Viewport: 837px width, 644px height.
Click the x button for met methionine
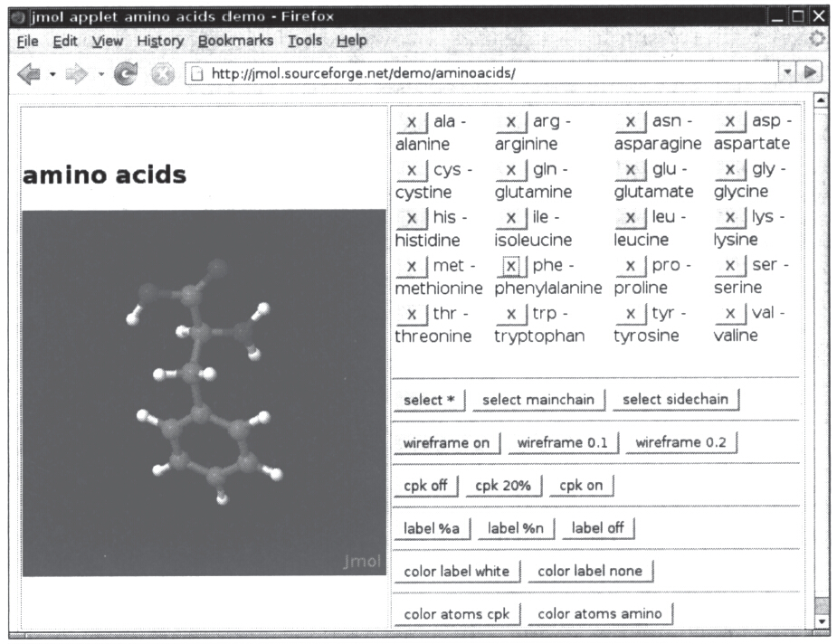412,266
